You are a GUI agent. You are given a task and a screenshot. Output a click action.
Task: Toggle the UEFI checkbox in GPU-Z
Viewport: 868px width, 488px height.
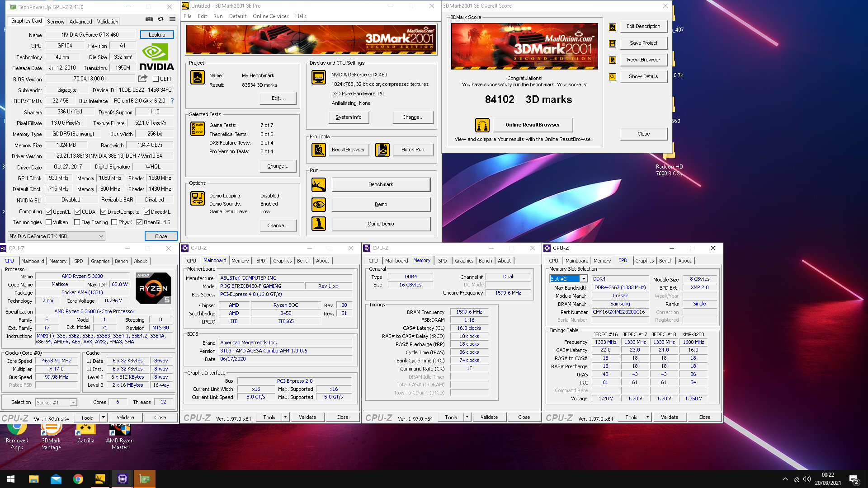click(156, 79)
